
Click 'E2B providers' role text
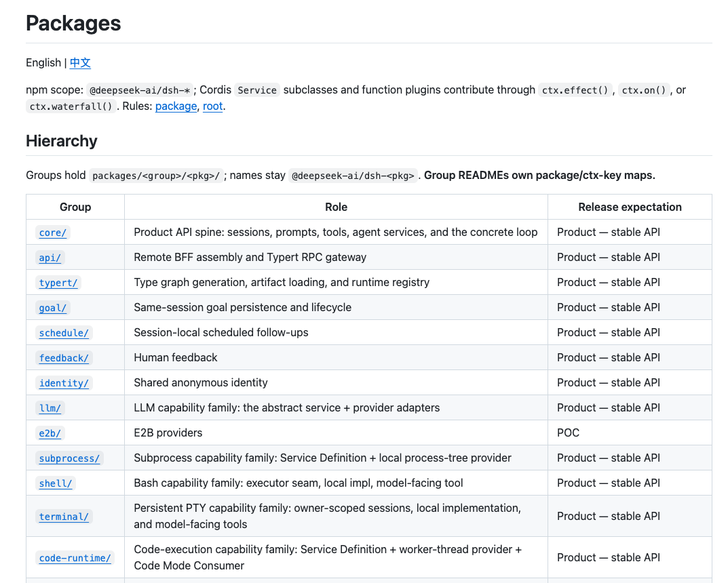(x=168, y=433)
